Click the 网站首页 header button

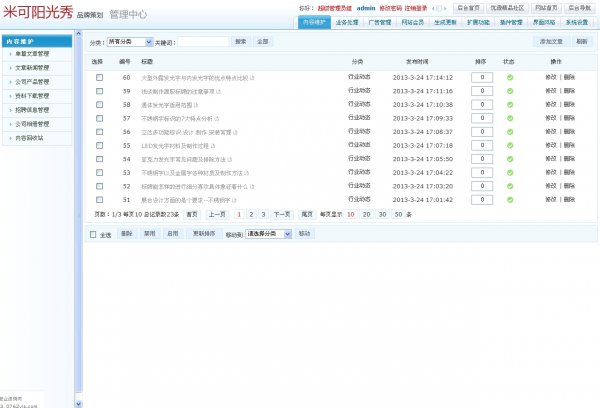546,8
